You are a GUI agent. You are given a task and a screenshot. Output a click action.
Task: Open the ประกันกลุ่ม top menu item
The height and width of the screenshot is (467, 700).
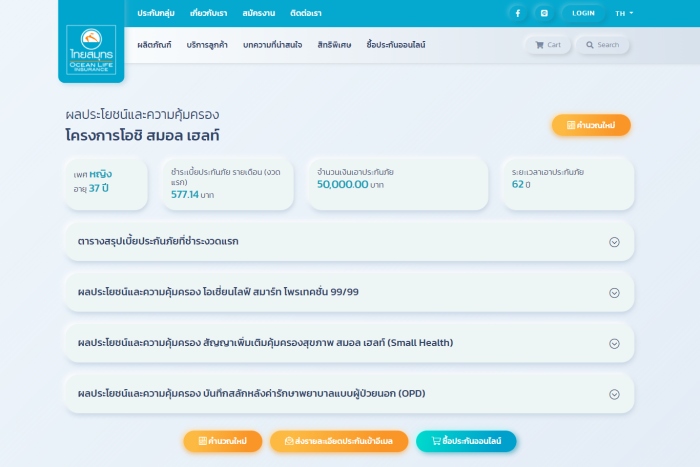tap(156, 13)
